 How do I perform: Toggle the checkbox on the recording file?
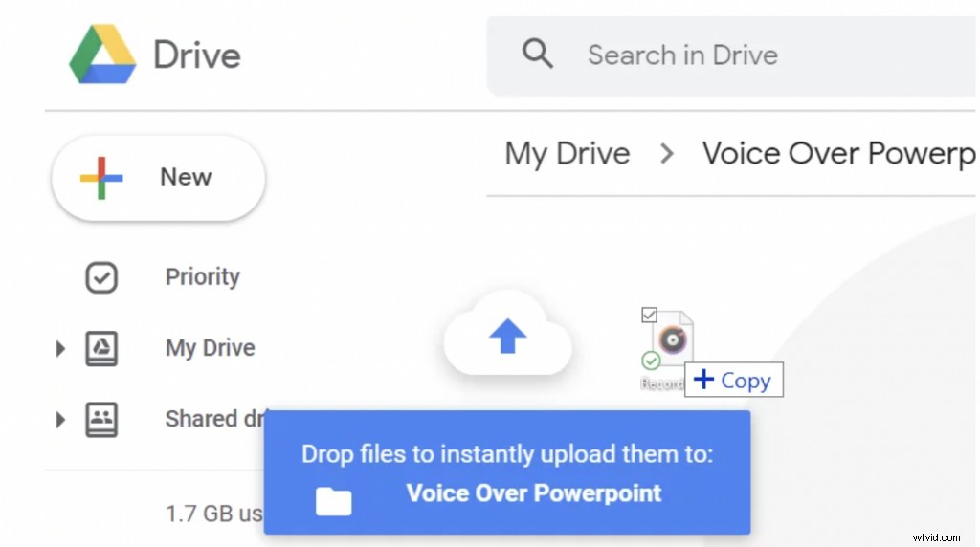(x=650, y=315)
